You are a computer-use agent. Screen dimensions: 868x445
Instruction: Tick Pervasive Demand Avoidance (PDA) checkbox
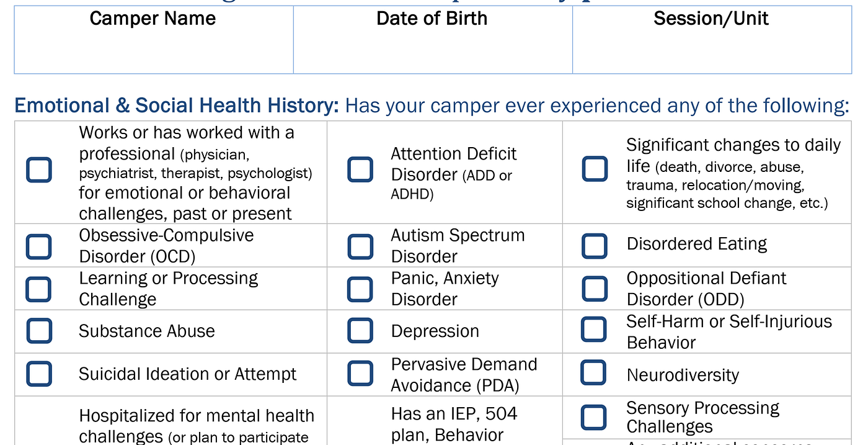[360, 374]
